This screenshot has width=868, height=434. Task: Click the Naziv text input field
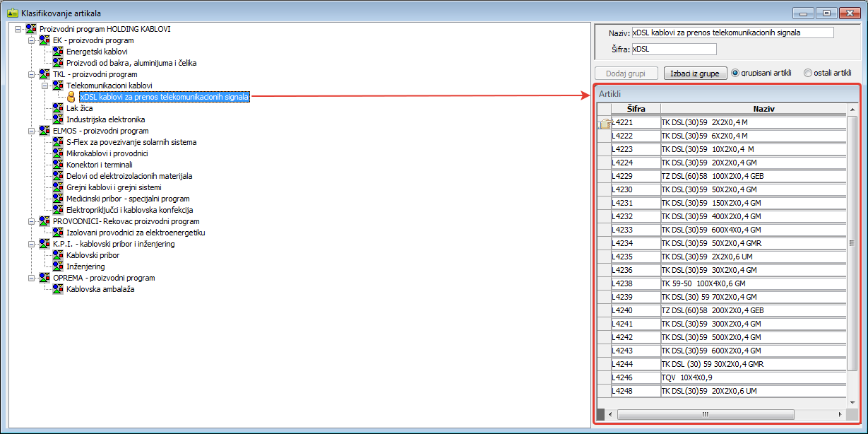pos(732,33)
